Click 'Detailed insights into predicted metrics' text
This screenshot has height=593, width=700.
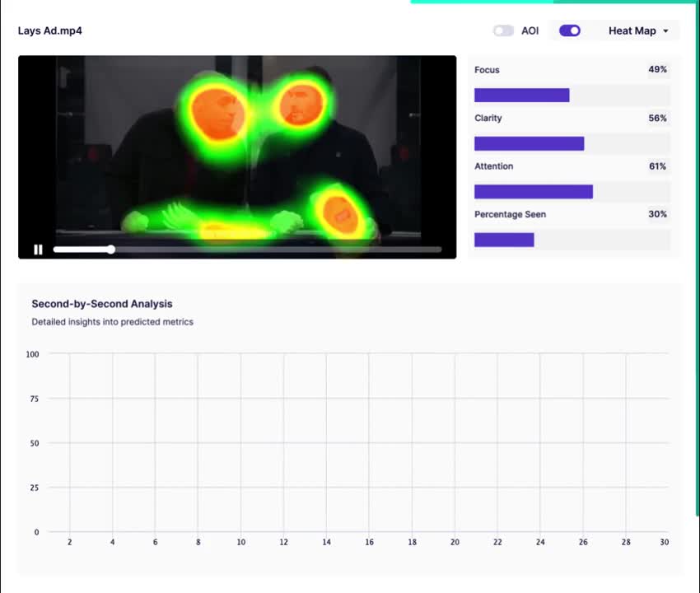113,322
